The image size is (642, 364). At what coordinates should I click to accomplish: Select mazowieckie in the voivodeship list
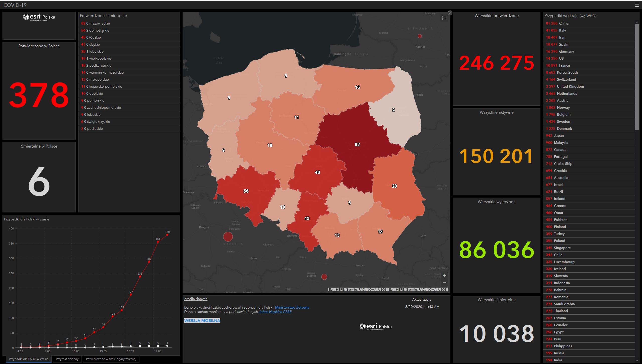click(99, 23)
